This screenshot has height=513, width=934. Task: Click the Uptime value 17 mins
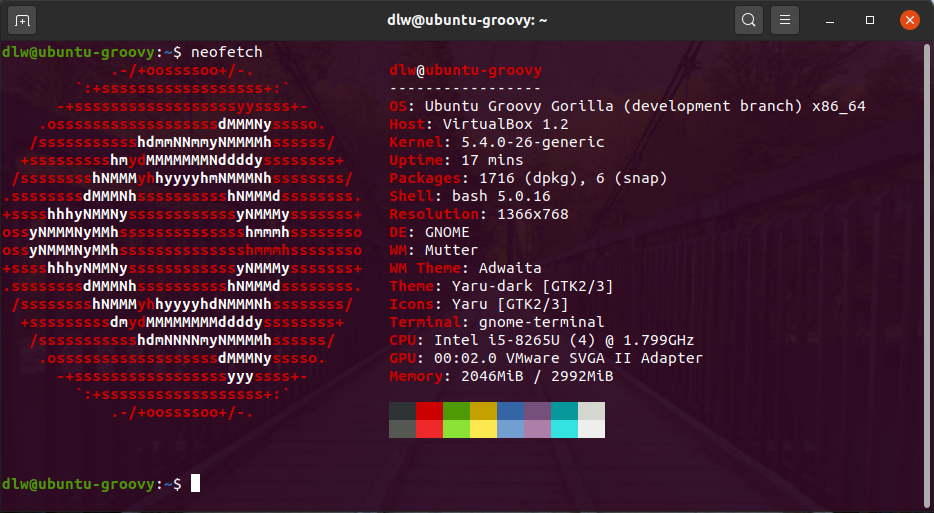pyautogui.click(x=492, y=160)
